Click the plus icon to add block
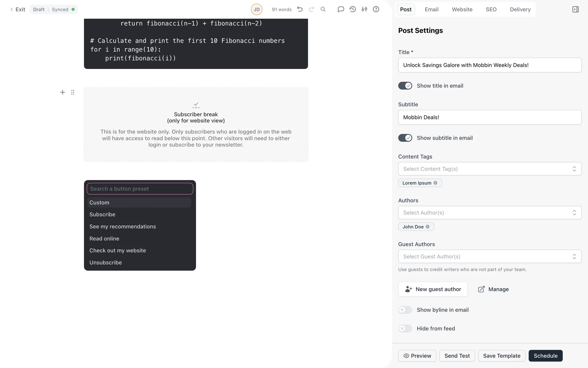 point(62,92)
